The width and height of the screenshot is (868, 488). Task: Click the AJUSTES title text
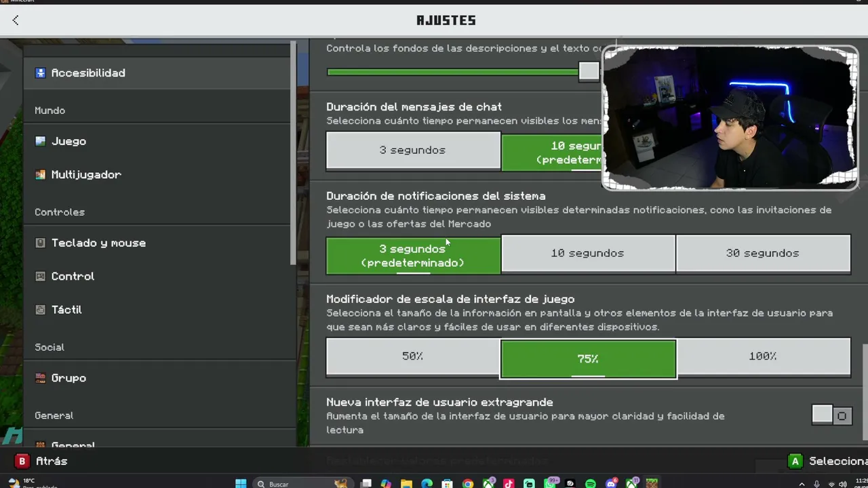446,20
